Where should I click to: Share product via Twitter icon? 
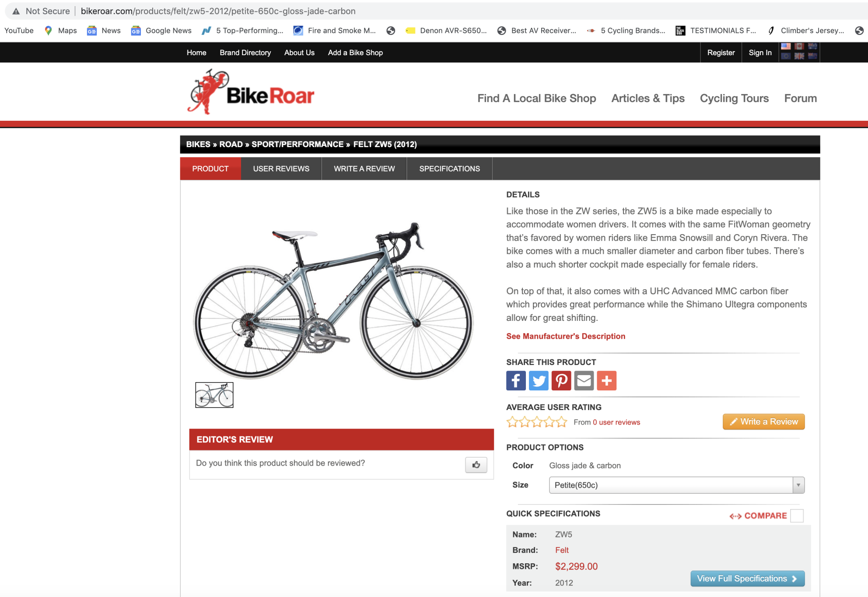pos(539,380)
